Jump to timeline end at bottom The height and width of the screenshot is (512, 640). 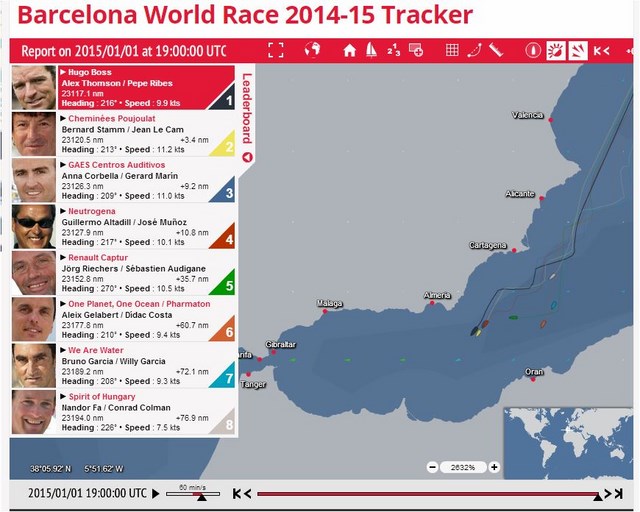[x=613, y=493]
